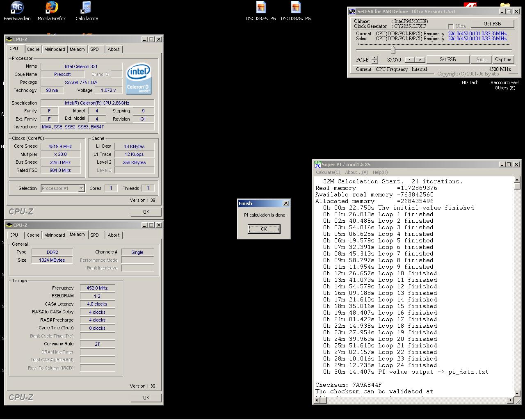
Task: Click Super PI vertical scrollbar up arrow
Action: (517, 180)
